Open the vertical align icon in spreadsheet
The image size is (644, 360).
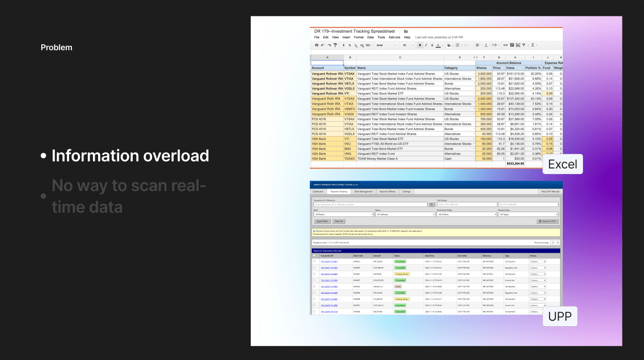[486, 45]
